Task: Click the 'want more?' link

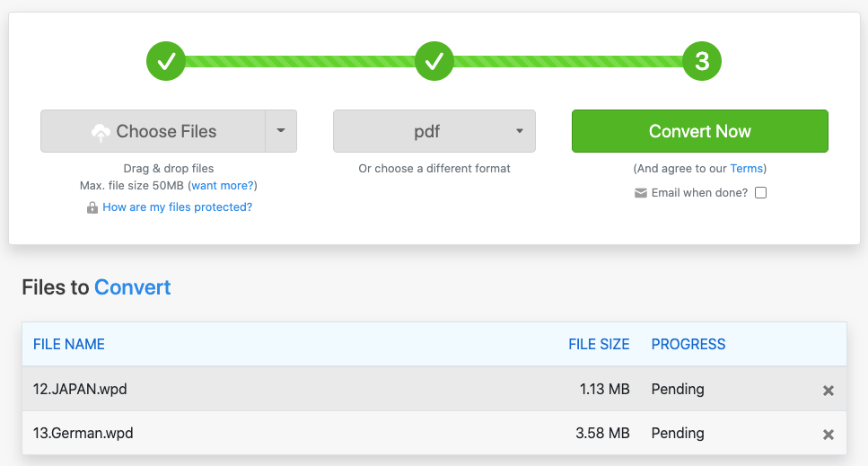Action: pyautogui.click(x=223, y=186)
